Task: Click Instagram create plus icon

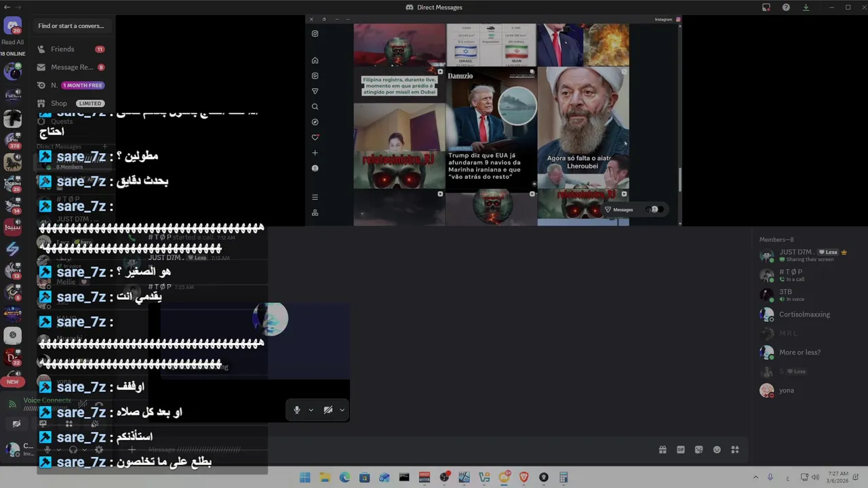Action: (315, 152)
